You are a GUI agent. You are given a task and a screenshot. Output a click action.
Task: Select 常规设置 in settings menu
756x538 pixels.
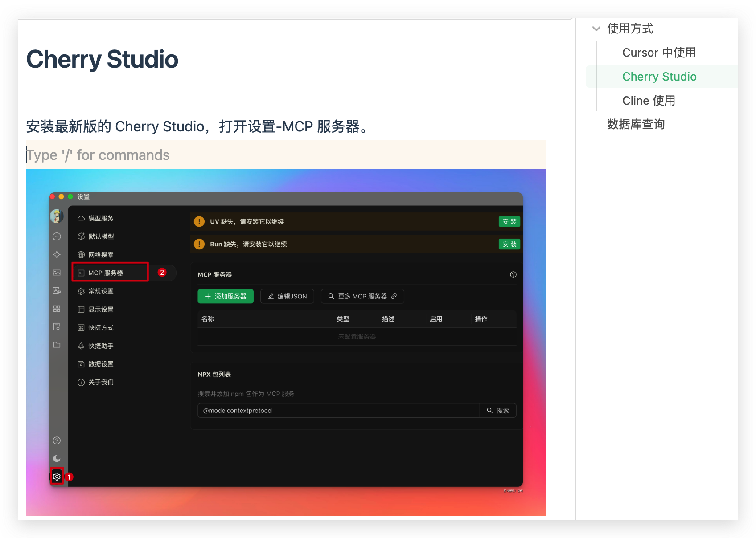(100, 291)
